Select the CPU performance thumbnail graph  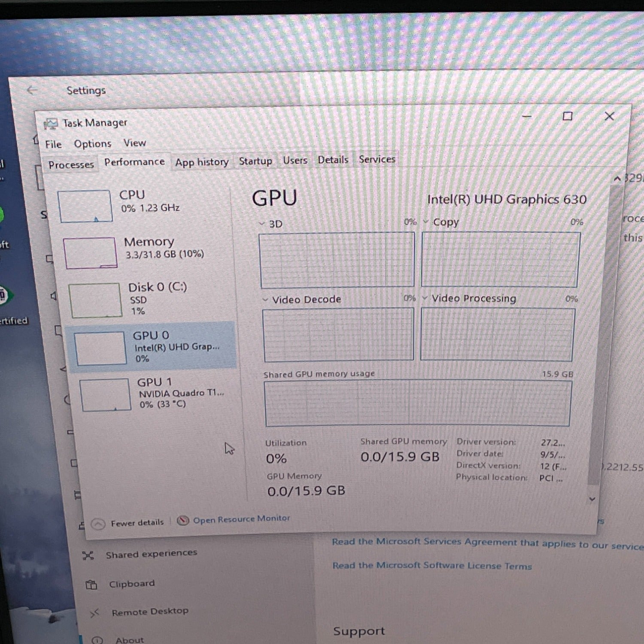85,207
